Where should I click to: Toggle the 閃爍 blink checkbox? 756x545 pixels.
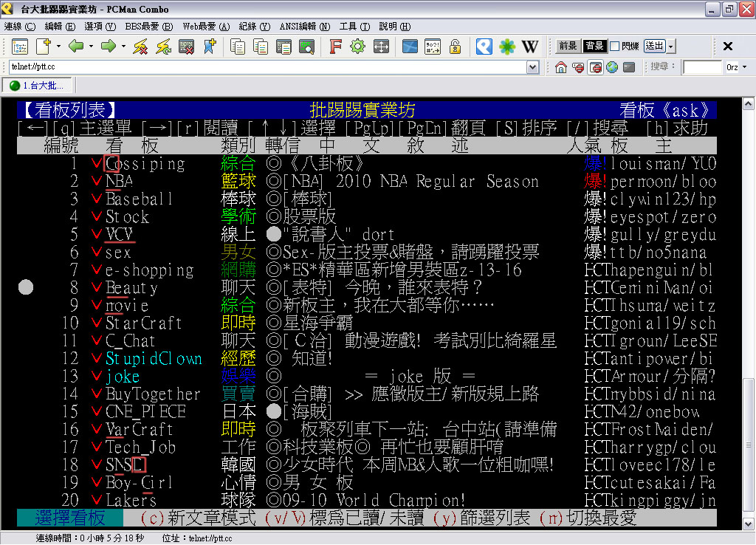tap(615, 47)
